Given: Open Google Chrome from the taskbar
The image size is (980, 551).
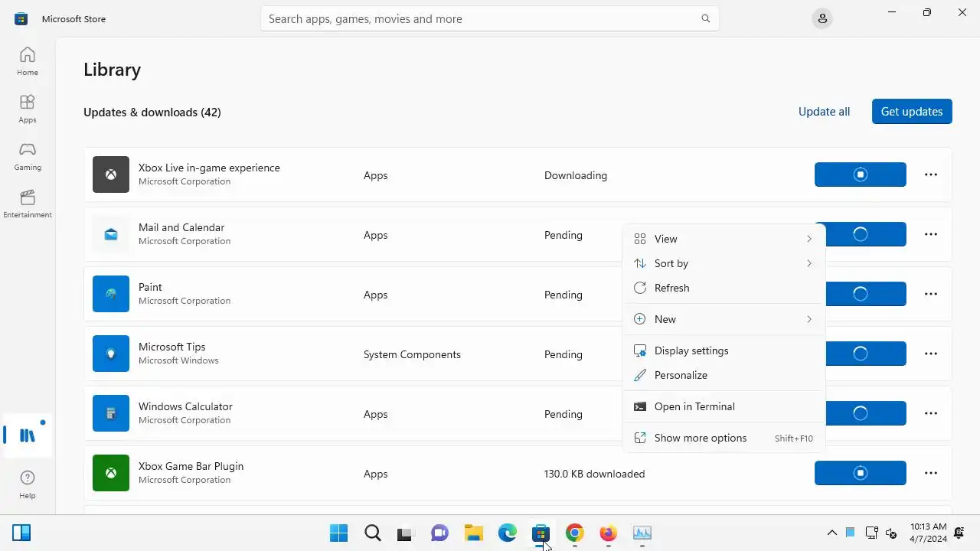Looking at the screenshot, I should (574, 533).
